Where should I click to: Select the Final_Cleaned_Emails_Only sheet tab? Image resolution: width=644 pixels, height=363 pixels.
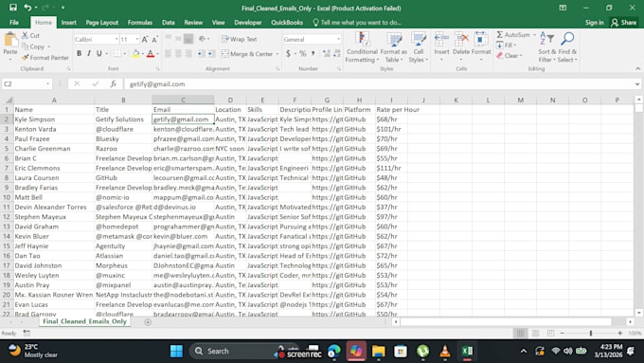click(84, 321)
